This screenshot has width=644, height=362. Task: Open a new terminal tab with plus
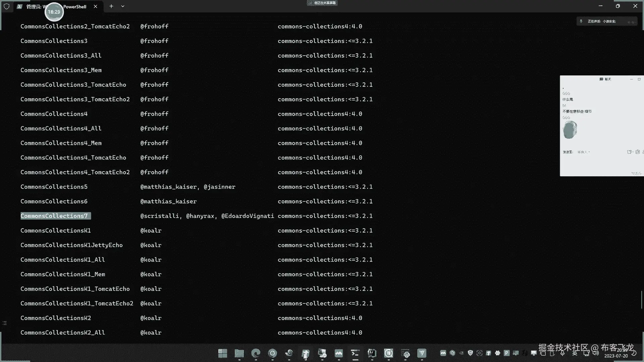[x=111, y=6]
